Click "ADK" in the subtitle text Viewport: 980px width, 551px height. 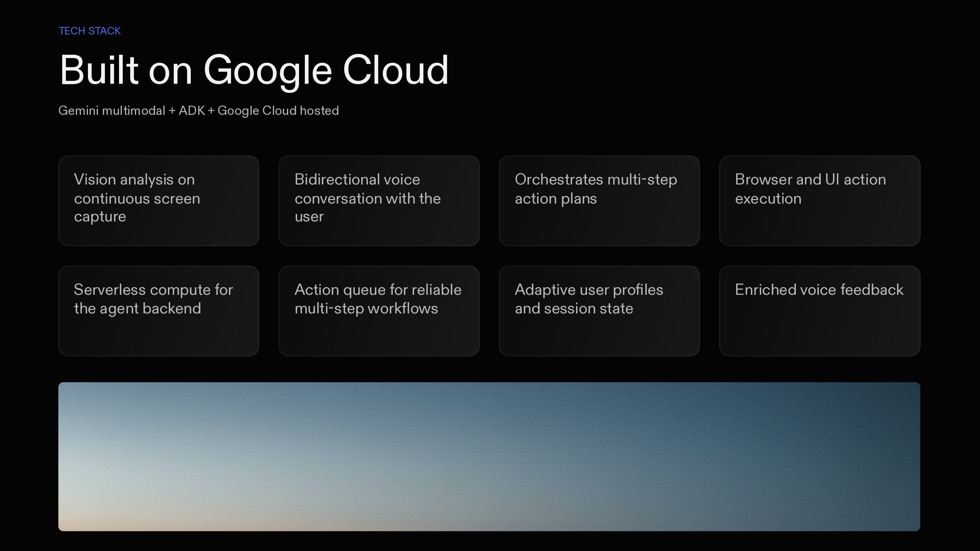[x=192, y=111]
